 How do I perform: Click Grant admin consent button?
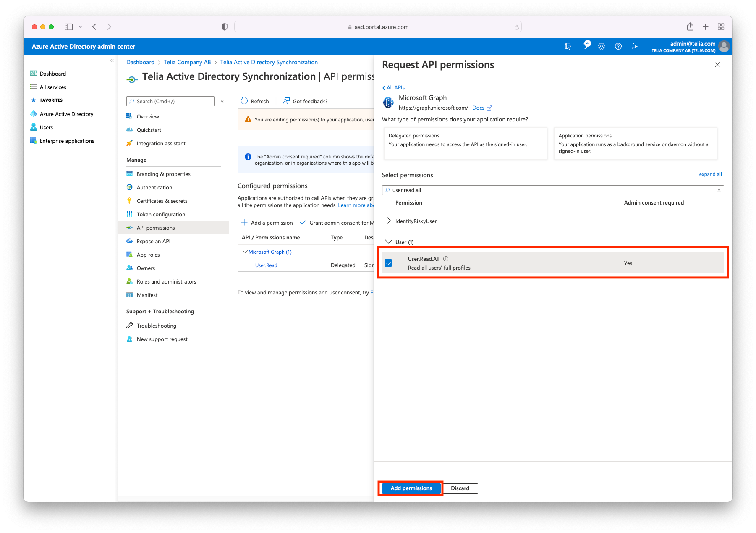(x=336, y=223)
